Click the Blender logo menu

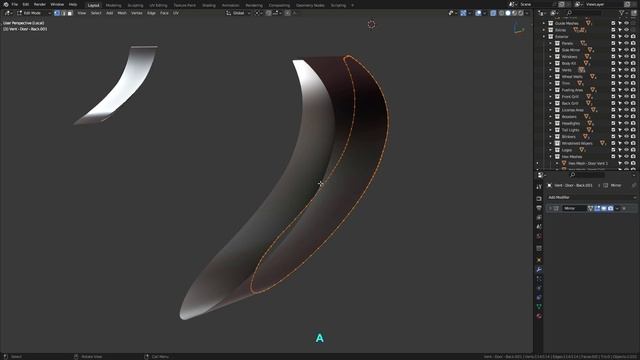[6, 4]
